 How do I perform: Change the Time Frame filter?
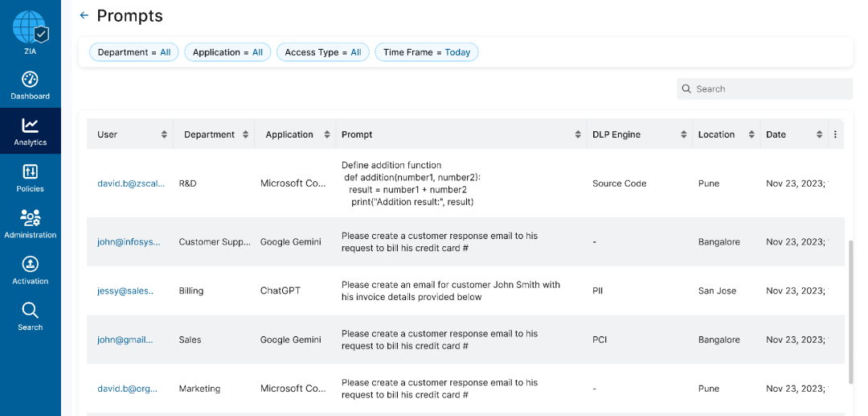[x=426, y=52]
